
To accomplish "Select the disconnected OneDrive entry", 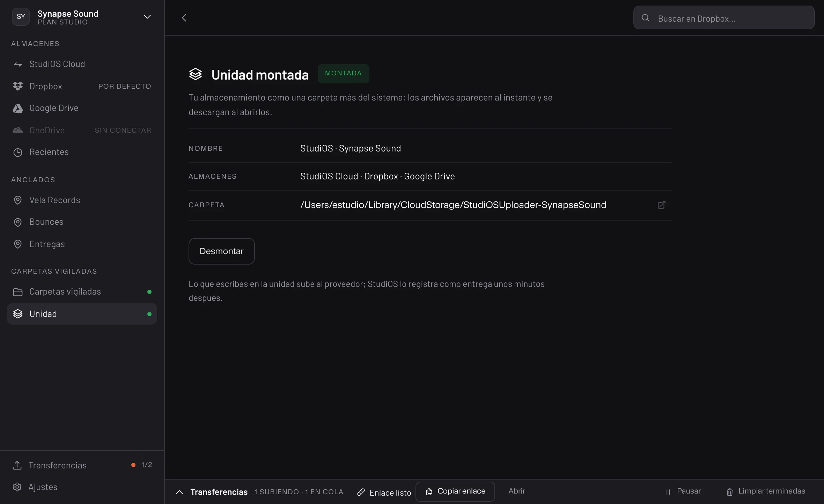I will [x=82, y=130].
